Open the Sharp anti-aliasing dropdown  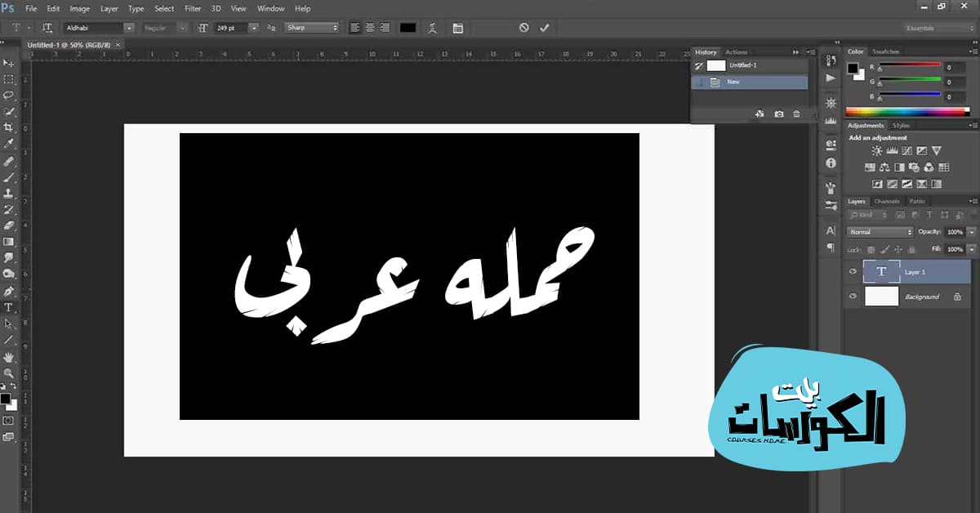(x=335, y=27)
